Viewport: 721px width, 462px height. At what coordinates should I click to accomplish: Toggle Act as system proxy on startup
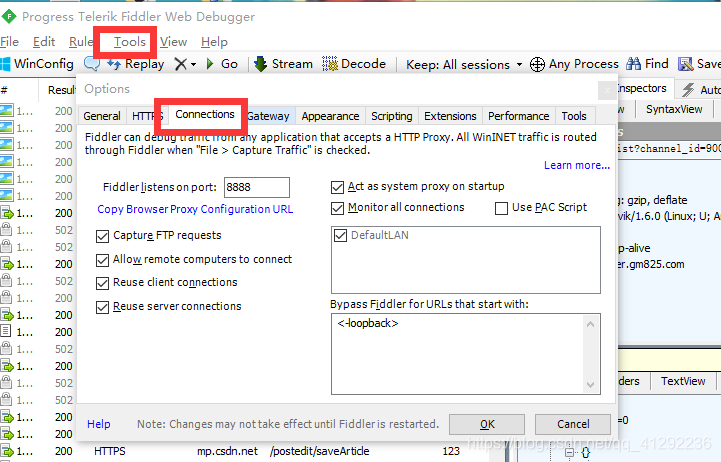[x=338, y=187]
